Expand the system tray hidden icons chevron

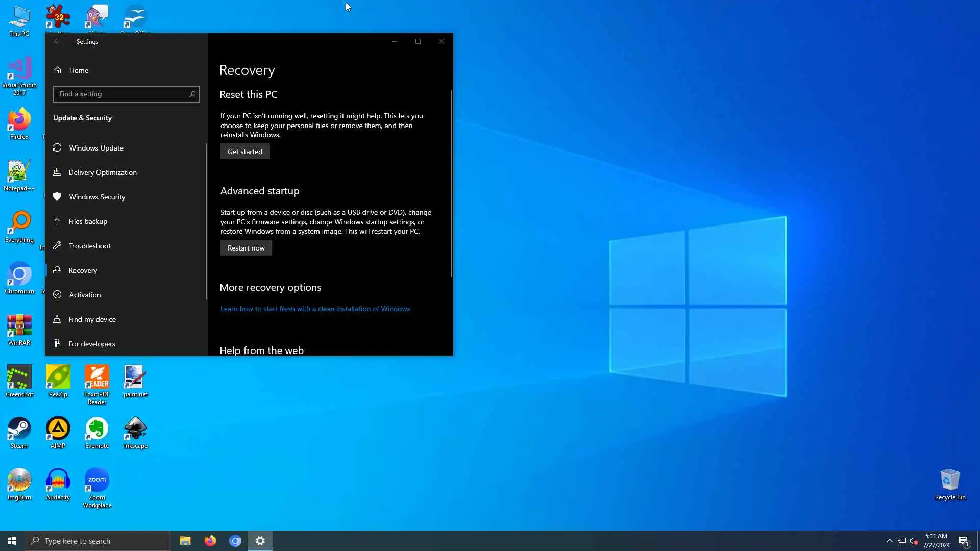[x=889, y=541]
